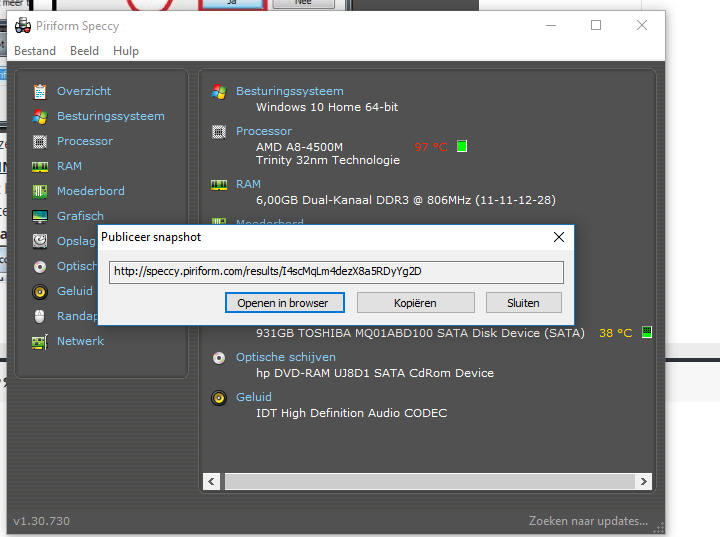Click the Sluiten button
720x537 pixels.
pos(523,303)
